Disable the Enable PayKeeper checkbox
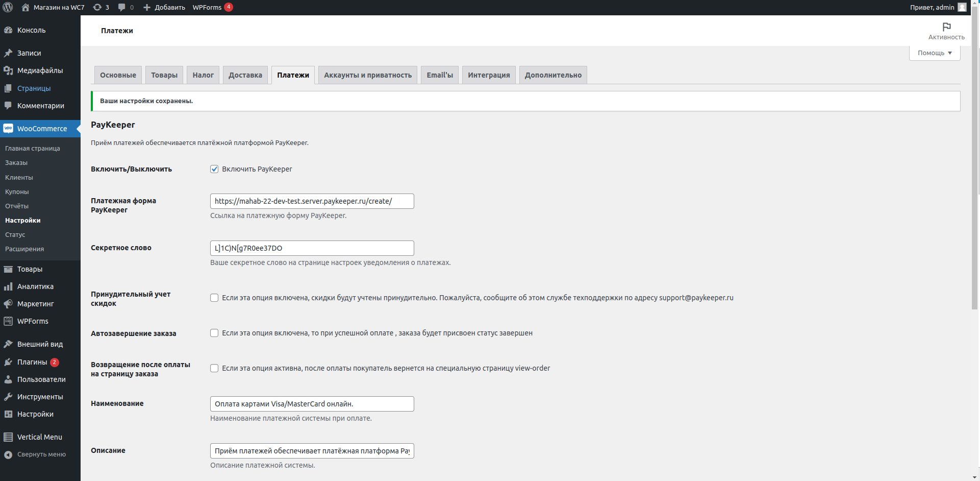Screen dimensions: 980x481 pos(214,169)
